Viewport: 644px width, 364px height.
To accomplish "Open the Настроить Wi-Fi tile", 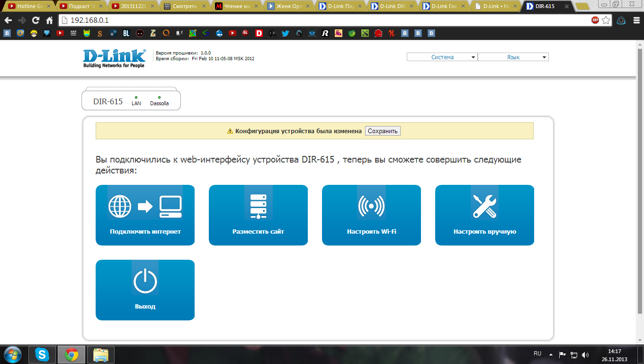I will click(x=371, y=215).
